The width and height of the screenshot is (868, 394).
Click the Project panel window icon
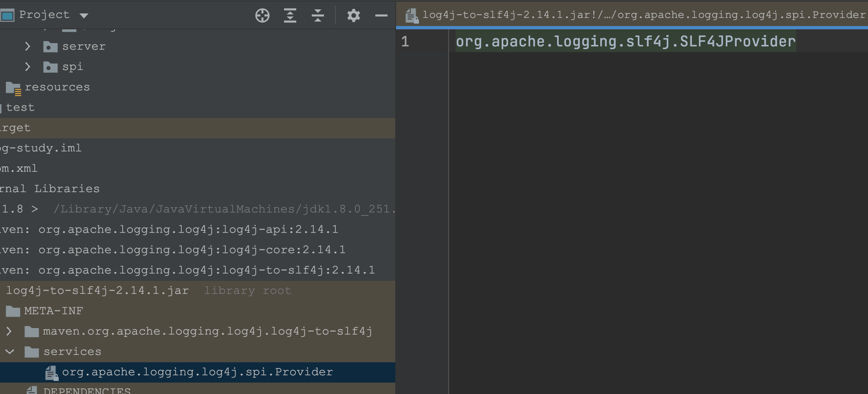click(x=7, y=15)
